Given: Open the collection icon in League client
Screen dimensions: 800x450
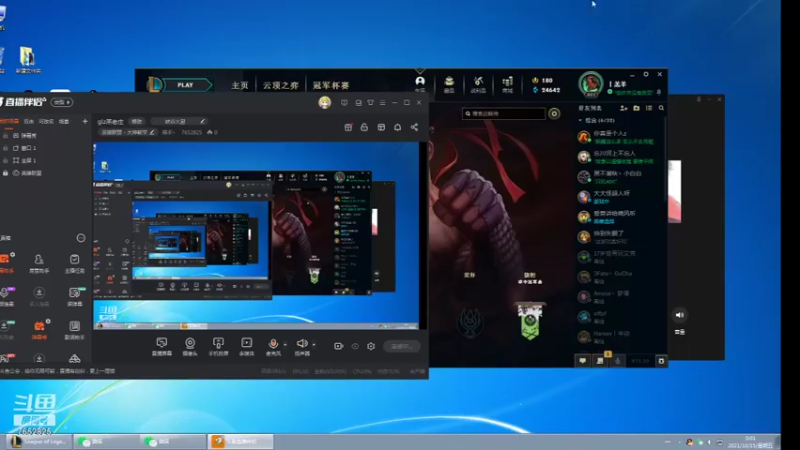Looking at the screenshot, I should [449, 84].
